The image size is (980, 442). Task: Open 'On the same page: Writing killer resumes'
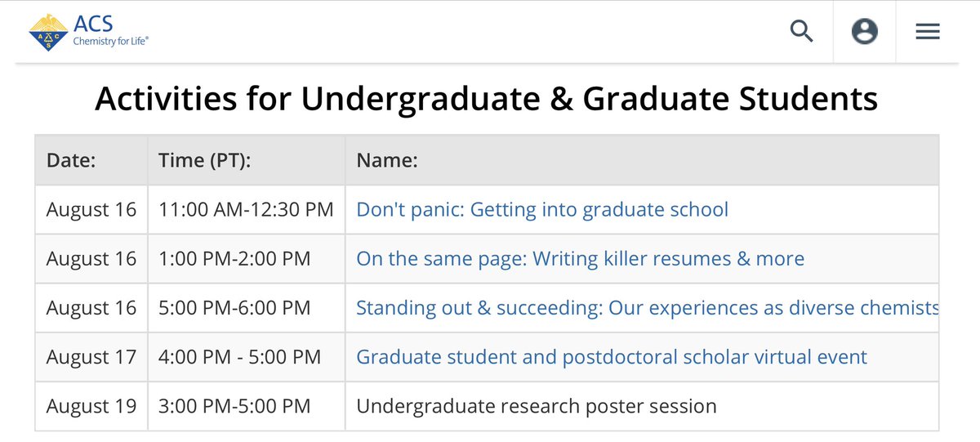click(x=581, y=259)
